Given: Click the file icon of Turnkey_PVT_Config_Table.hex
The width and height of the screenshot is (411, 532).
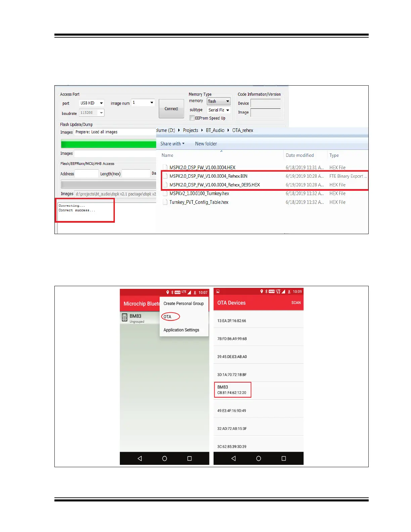Looking at the screenshot, I should click(165, 202).
